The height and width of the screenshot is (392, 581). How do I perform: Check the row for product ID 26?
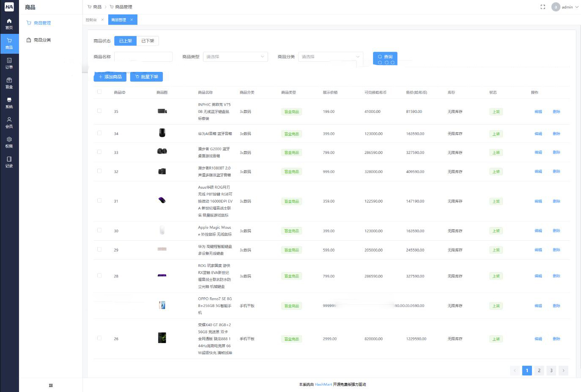99,338
